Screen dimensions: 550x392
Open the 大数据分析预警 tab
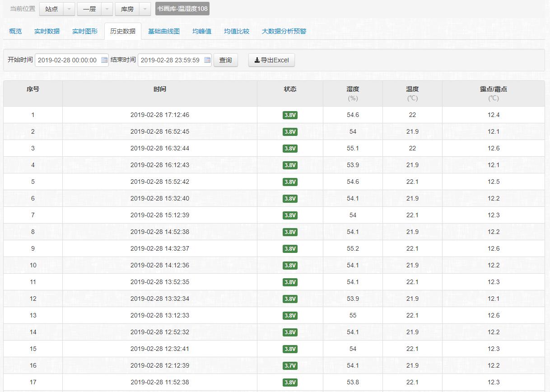(x=284, y=31)
